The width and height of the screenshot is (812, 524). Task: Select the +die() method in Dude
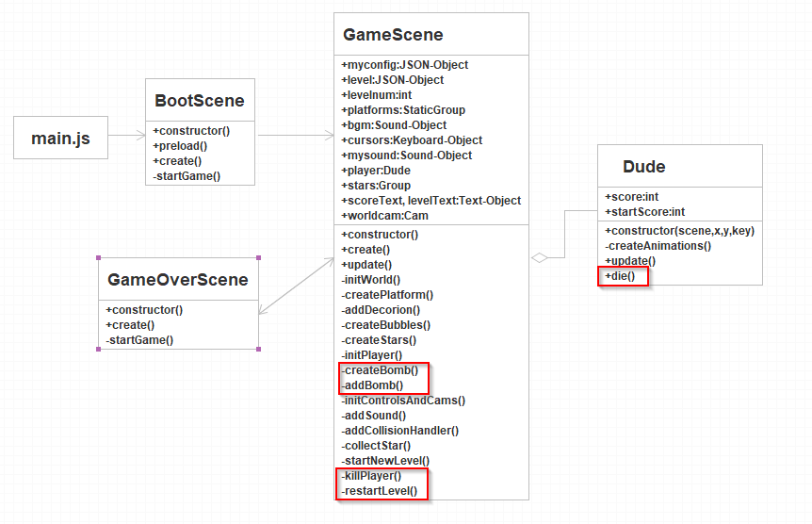620,276
